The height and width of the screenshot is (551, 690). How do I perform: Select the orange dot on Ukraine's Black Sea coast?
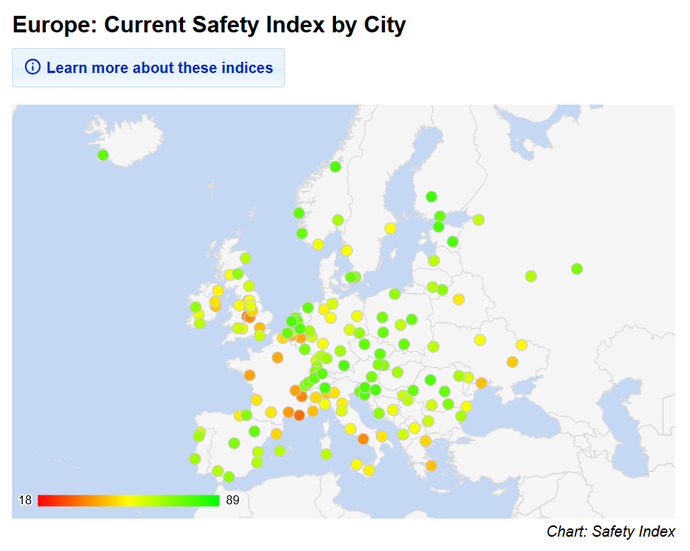[481, 383]
